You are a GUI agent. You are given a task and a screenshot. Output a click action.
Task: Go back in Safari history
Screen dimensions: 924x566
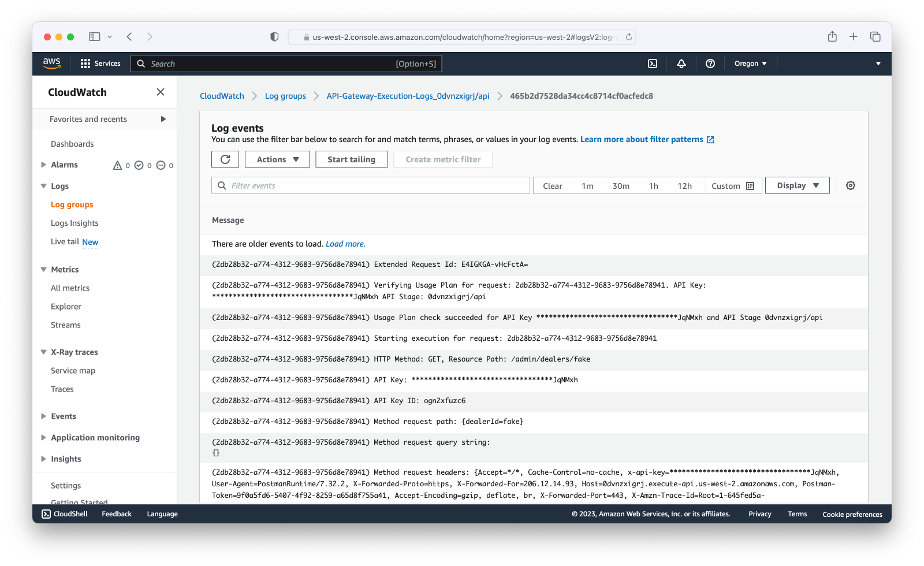(x=129, y=36)
